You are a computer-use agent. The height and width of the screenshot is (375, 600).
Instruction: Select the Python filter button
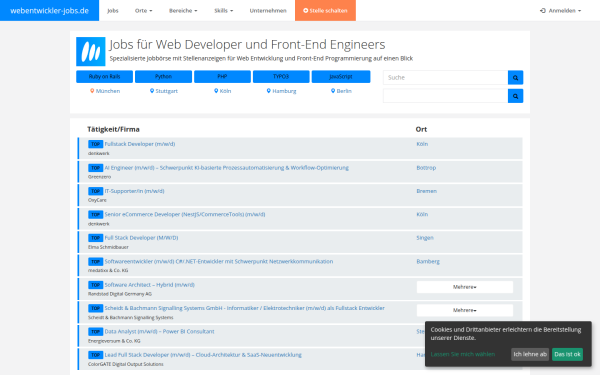(163, 77)
